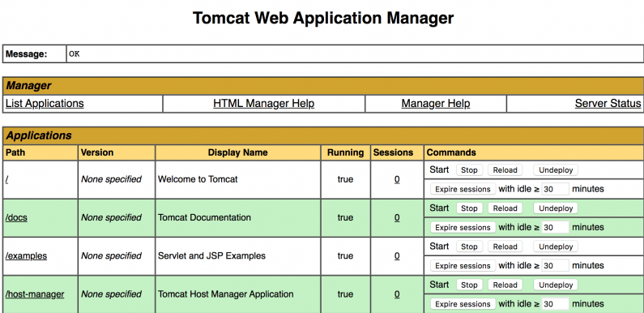Screen dimensions: 644x313
Task: Click "Tomcat Documentation" display name
Action: coord(204,217)
